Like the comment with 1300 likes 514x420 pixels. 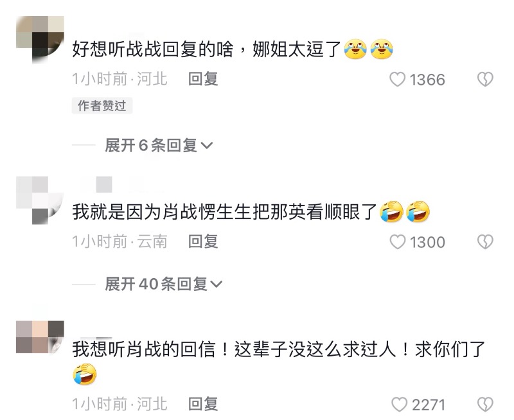(397, 242)
